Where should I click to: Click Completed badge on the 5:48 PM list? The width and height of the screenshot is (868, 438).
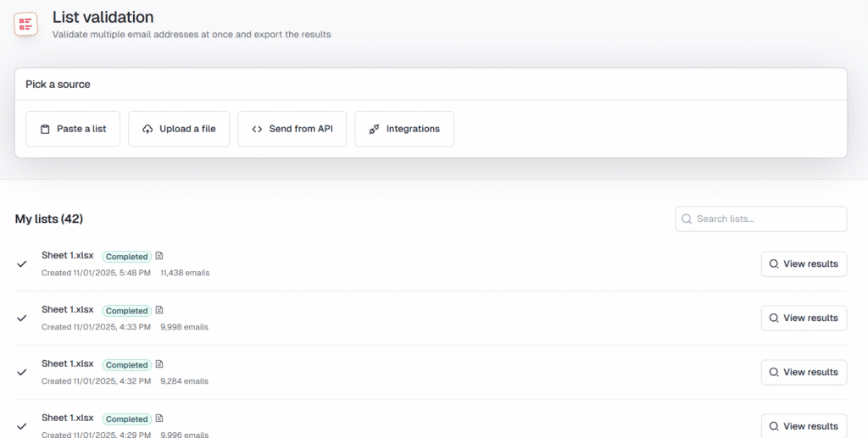point(126,257)
